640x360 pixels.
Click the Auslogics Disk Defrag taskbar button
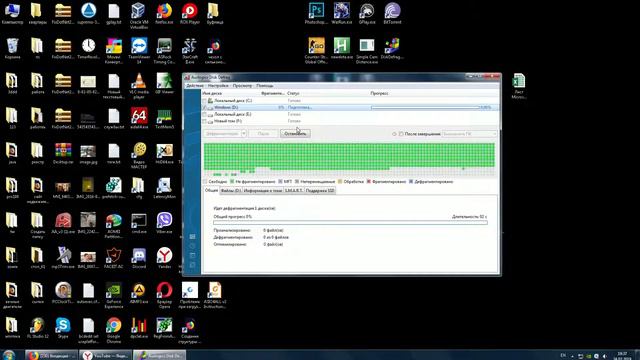(x=159, y=355)
